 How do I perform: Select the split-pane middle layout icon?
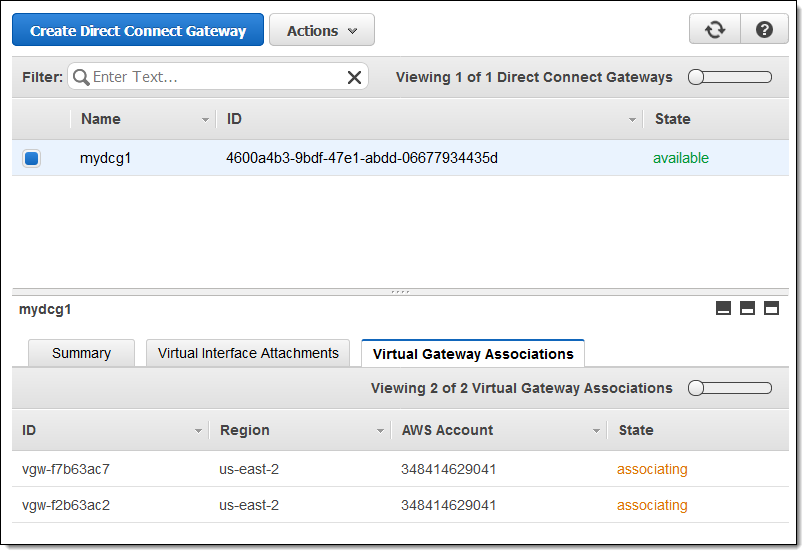tap(747, 309)
